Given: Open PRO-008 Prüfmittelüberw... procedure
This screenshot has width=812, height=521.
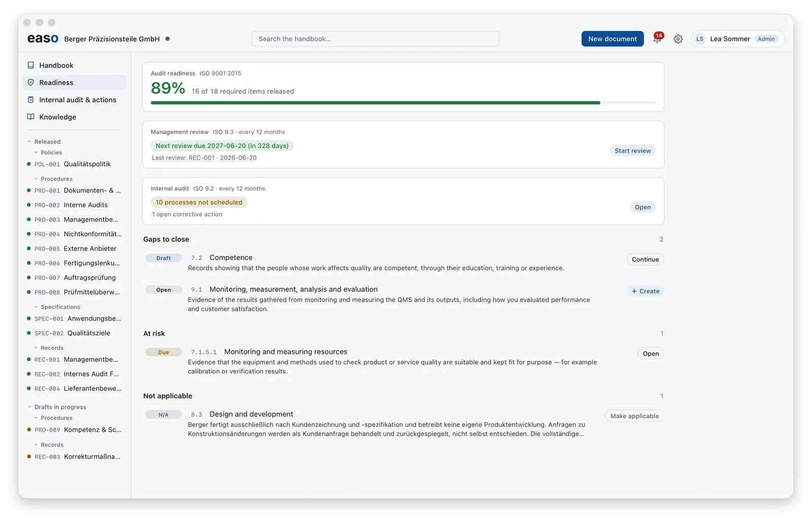Looking at the screenshot, I should tap(75, 292).
